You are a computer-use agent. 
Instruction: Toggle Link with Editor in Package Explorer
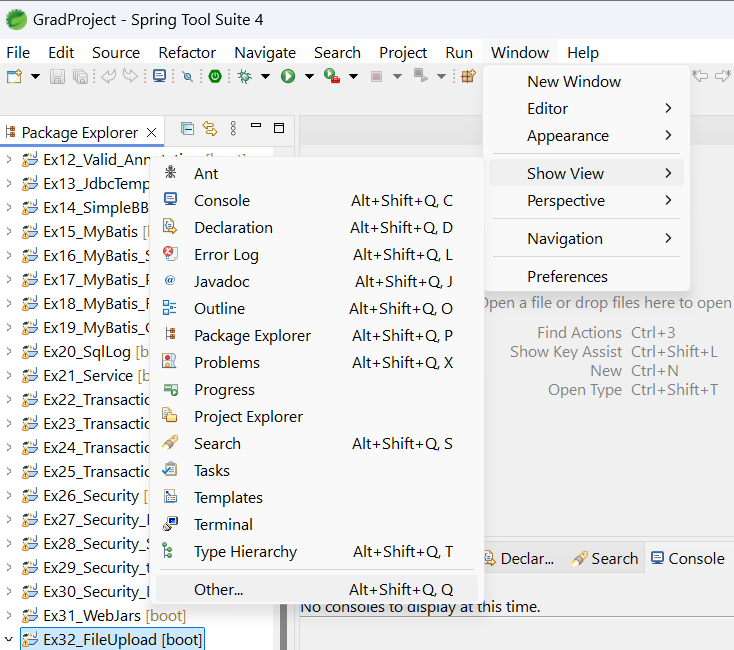tap(210, 128)
